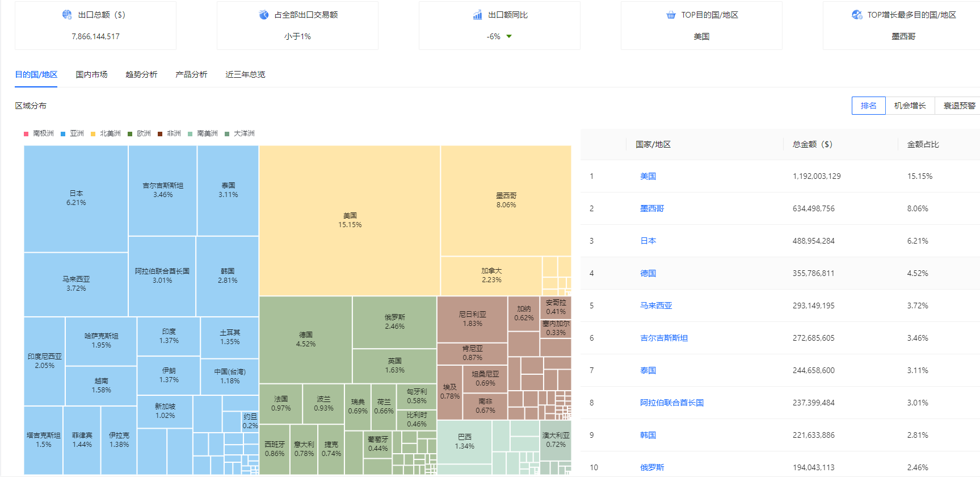Switch to the 产品分析 tab
Image resolution: width=980 pixels, height=477 pixels.
tap(191, 74)
